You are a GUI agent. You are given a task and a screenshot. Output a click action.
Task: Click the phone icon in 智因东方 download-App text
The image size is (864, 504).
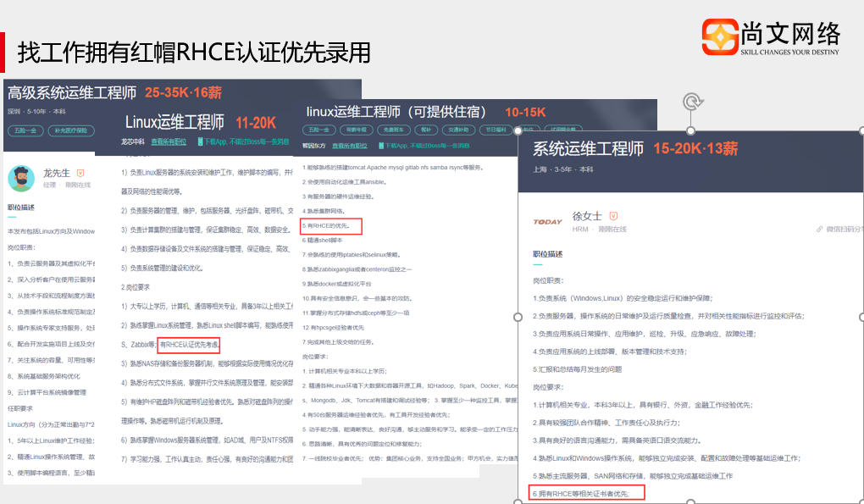381,146
